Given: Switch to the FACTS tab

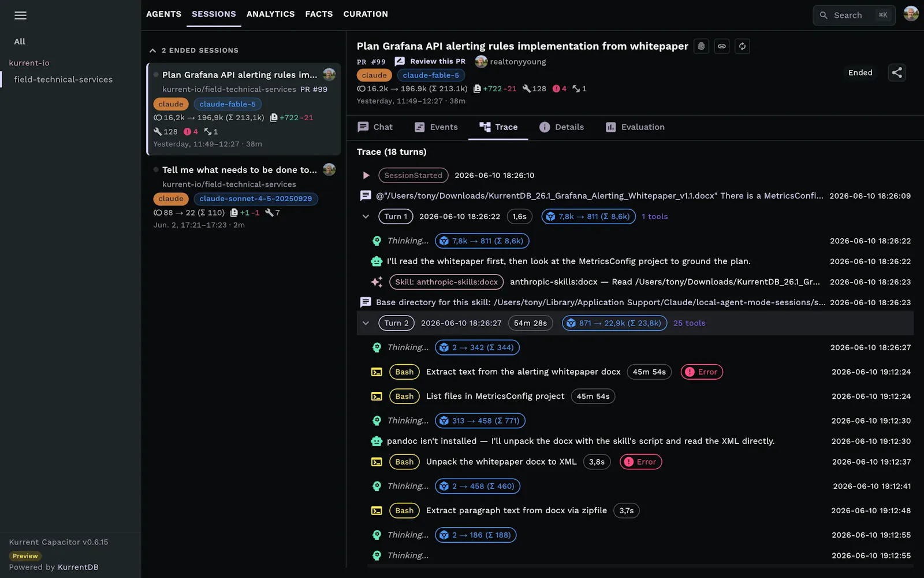Looking at the screenshot, I should pyautogui.click(x=319, y=14).
